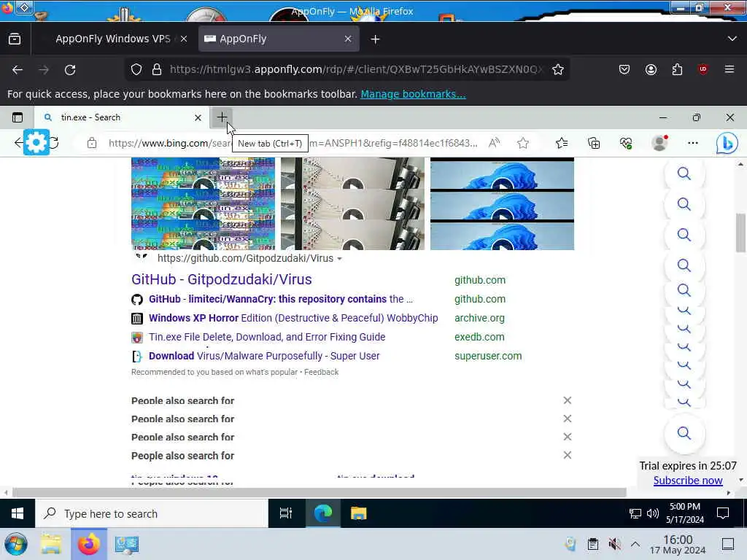Screen dimensions: 747x560
Task: Open File Explorer on remote taskbar
Action: click(358, 513)
